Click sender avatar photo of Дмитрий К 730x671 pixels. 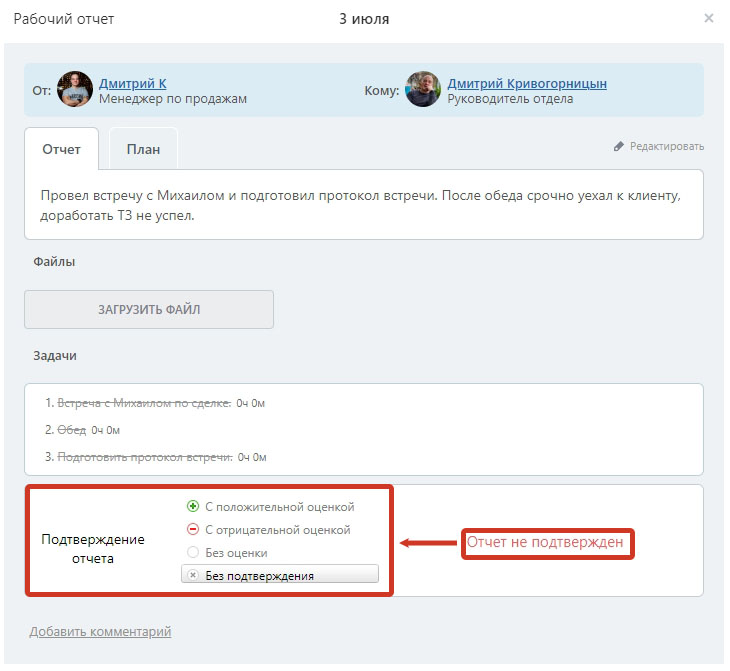coord(75,89)
